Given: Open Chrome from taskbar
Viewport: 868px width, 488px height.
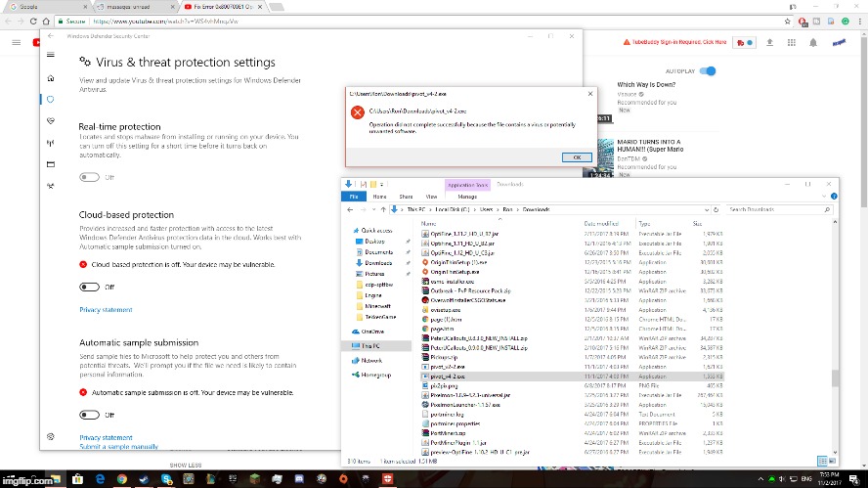Looking at the screenshot, I should point(122,478).
